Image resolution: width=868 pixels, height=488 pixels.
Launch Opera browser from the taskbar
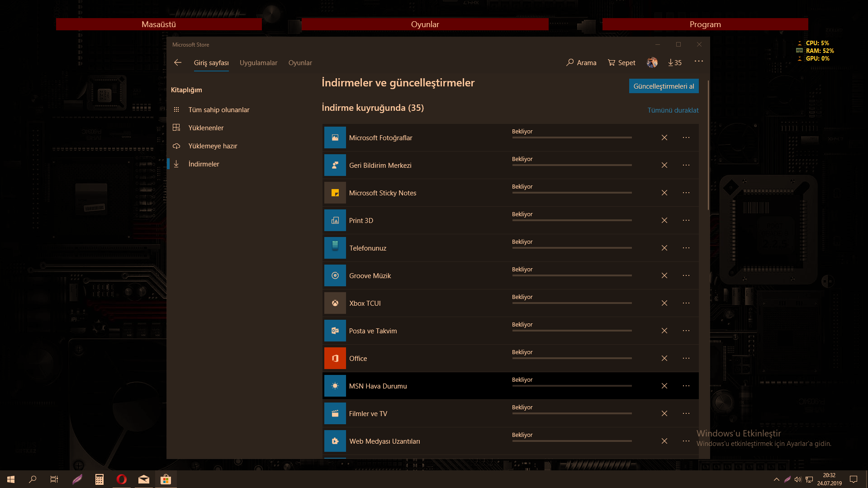click(122, 479)
